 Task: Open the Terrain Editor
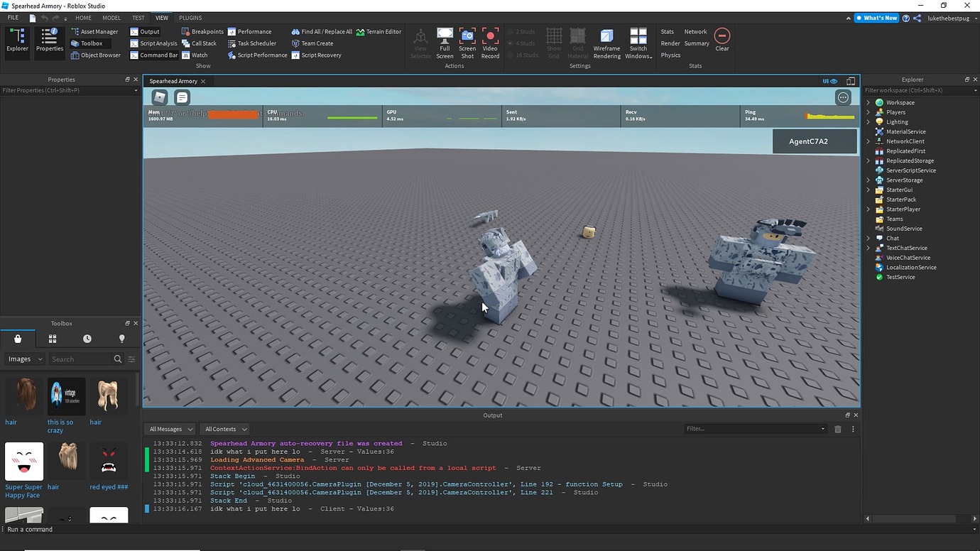click(x=379, y=31)
